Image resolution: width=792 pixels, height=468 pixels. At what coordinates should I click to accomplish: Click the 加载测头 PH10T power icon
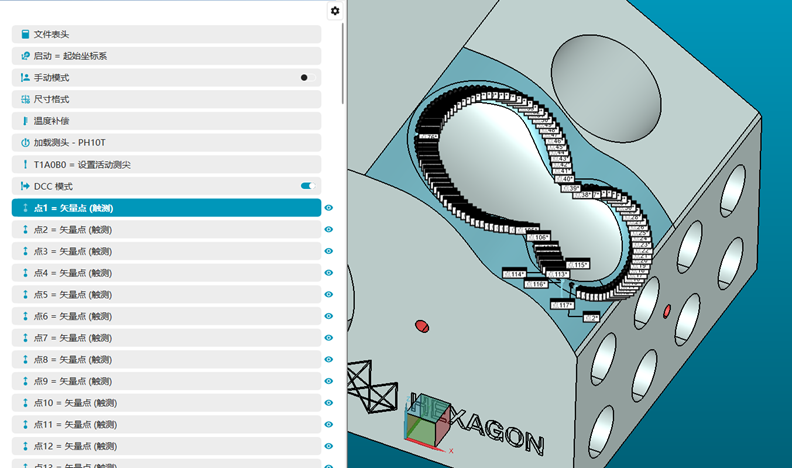[x=25, y=143]
